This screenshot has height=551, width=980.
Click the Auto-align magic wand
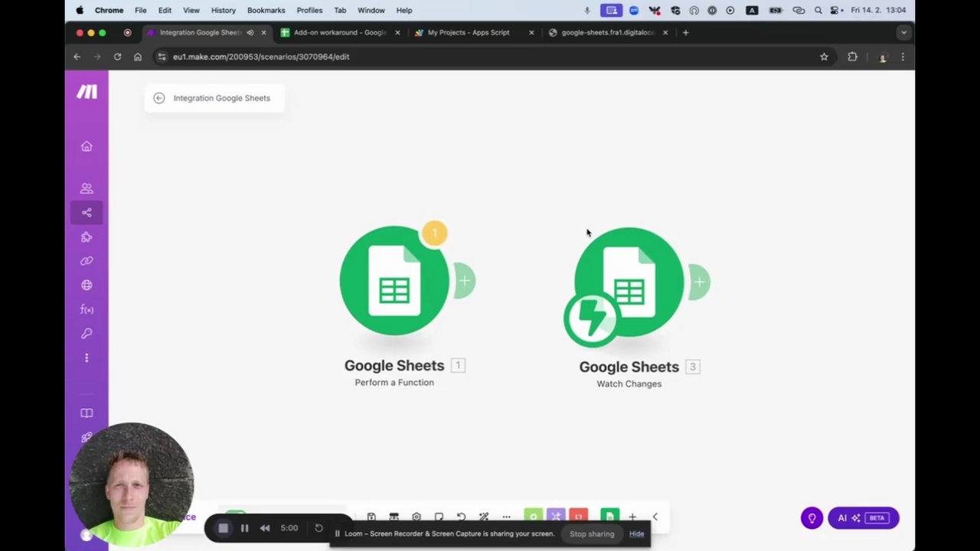pyautogui.click(x=484, y=517)
